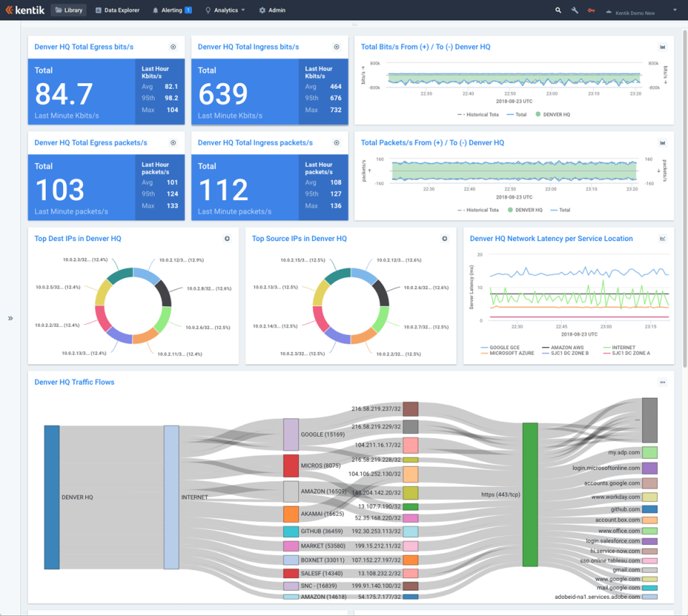Open Data Explorer

118,10
